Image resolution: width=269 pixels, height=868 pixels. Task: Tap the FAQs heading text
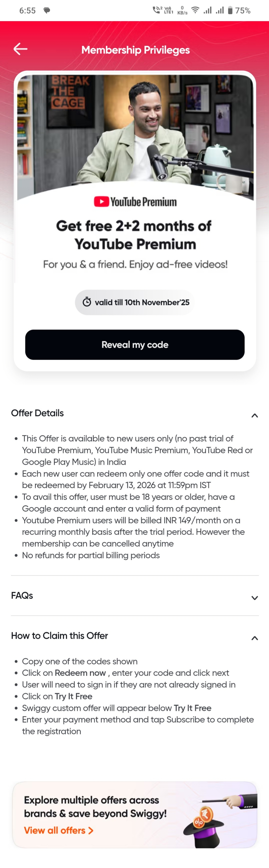click(x=22, y=595)
